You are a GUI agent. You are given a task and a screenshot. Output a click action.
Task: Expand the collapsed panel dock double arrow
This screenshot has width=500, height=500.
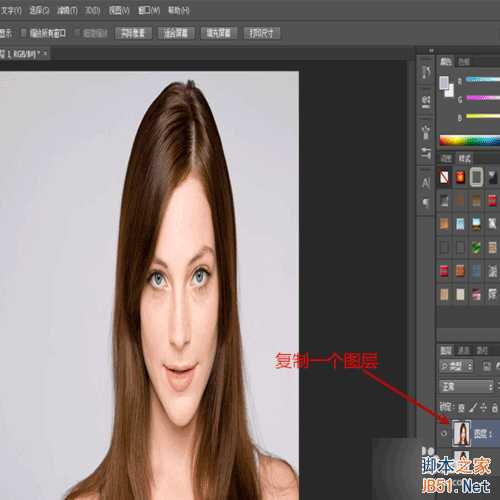pos(431,51)
